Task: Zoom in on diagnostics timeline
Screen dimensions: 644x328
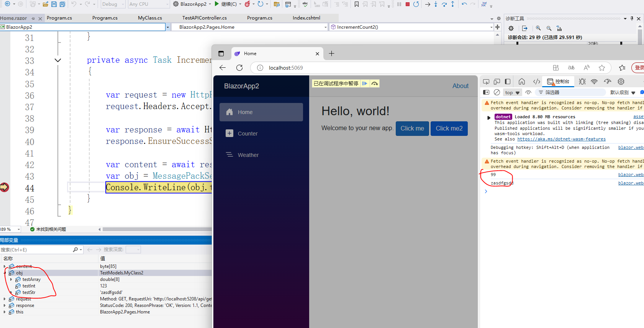Action: point(538,28)
